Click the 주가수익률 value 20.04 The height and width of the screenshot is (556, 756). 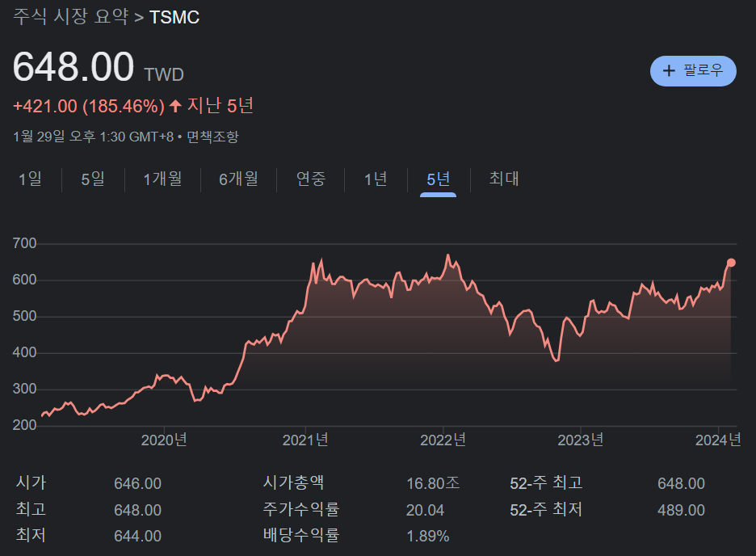(425, 510)
